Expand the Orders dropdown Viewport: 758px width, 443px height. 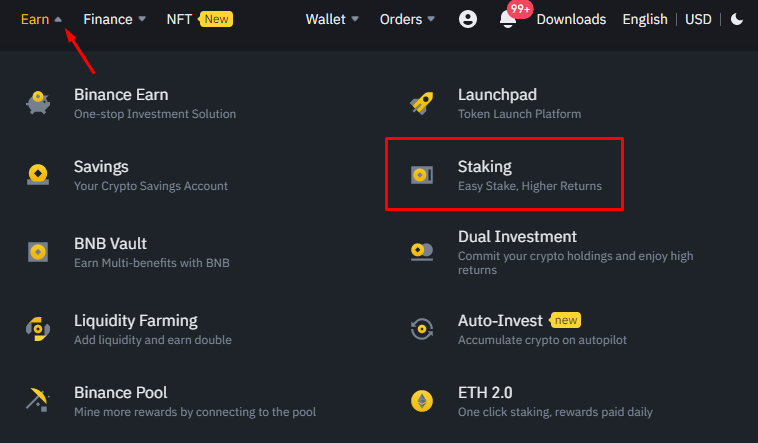tap(407, 19)
